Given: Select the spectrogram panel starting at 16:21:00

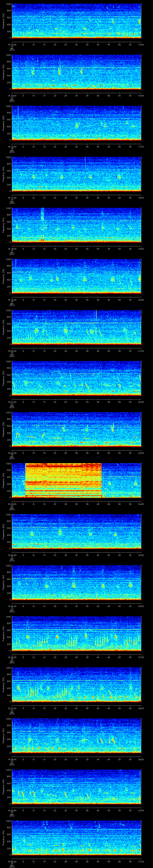Looking at the screenshot, I should click(76, 378).
